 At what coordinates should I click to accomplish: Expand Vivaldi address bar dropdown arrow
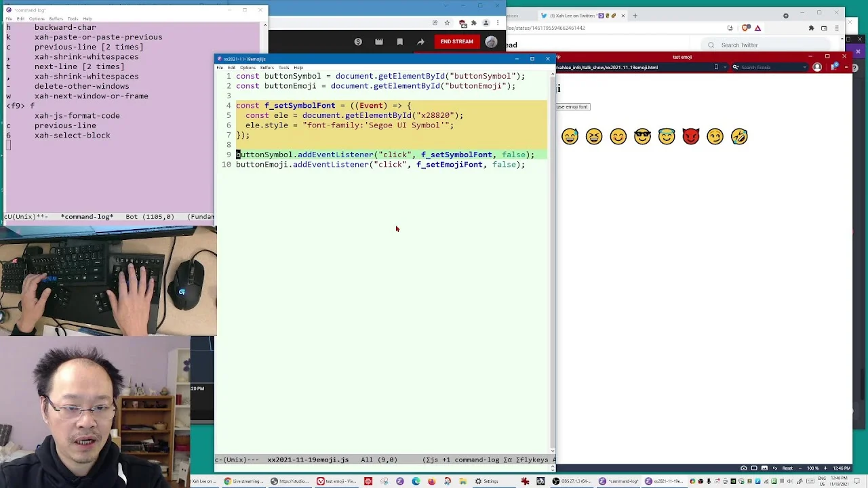tap(726, 67)
